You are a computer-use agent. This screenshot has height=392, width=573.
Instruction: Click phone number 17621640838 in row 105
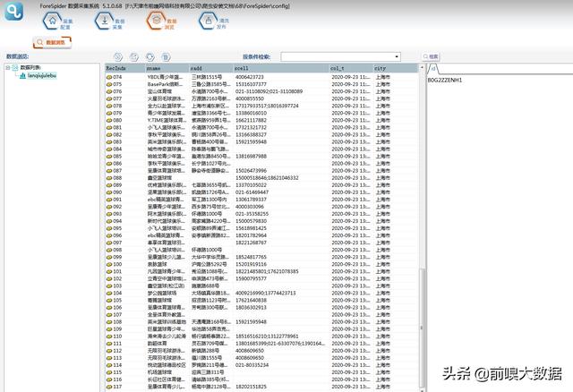click(x=251, y=301)
